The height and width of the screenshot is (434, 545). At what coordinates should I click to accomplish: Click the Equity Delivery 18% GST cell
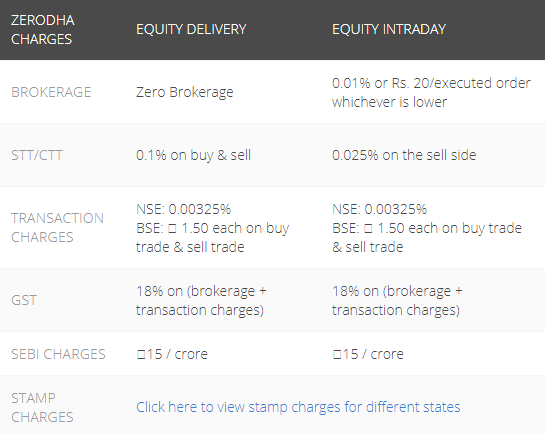click(x=201, y=301)
